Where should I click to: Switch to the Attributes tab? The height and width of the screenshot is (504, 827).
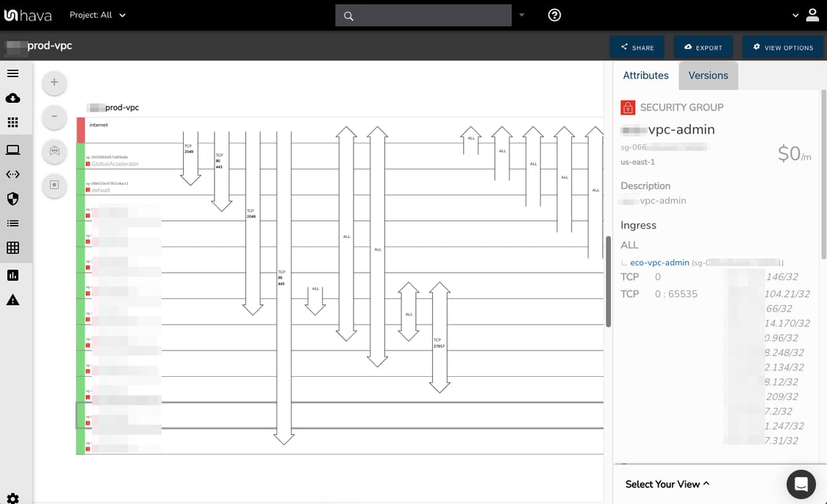(645, 75)
